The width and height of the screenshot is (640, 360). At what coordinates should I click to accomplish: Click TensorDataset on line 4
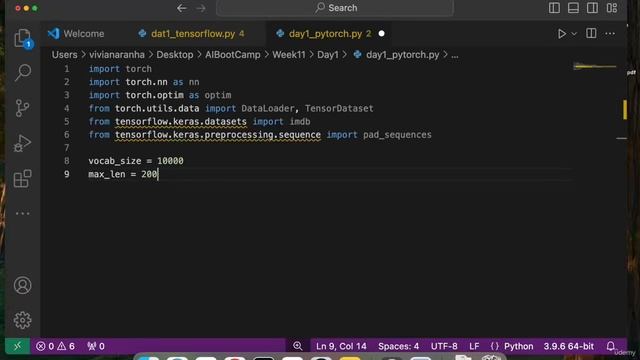tap(339, 108)
